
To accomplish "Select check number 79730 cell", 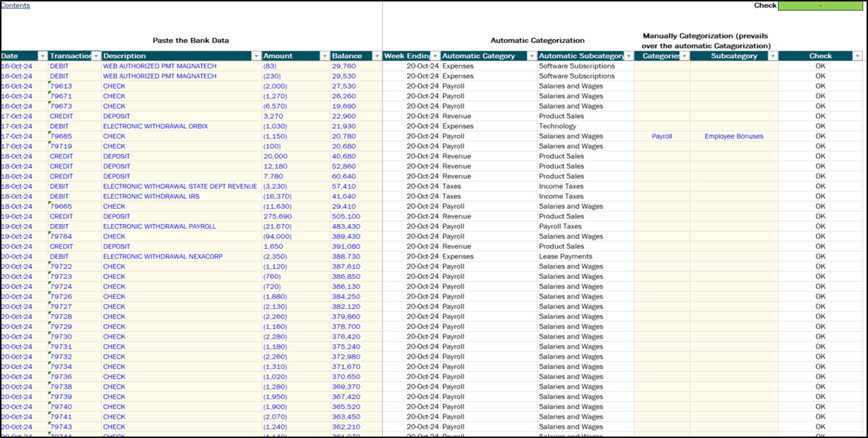I will point(74,337).
